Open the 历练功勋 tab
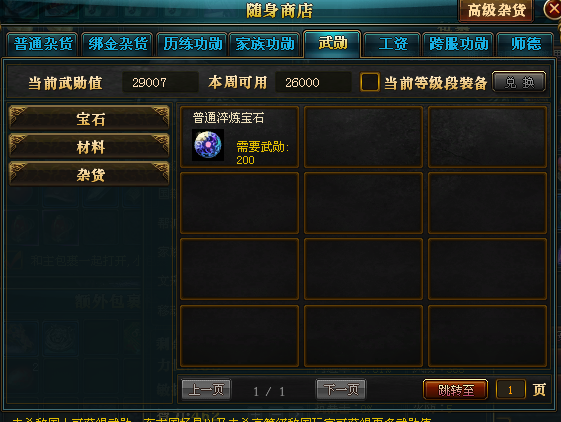 click(x=192, y=44)
